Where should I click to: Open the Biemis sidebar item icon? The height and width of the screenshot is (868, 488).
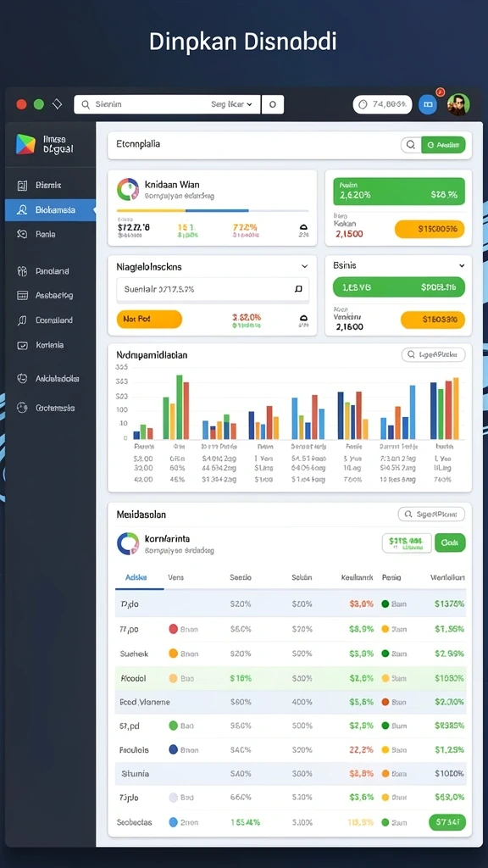coord(22,186)
